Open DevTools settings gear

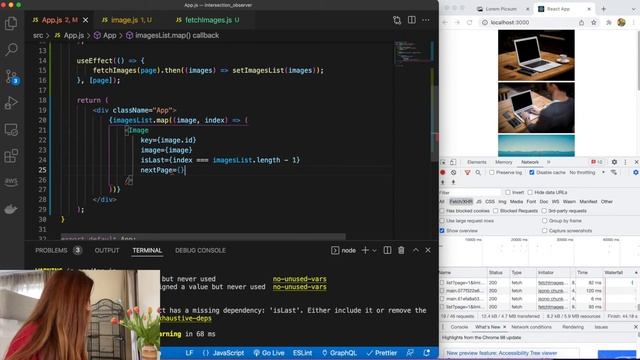click(x=614, y=162)
